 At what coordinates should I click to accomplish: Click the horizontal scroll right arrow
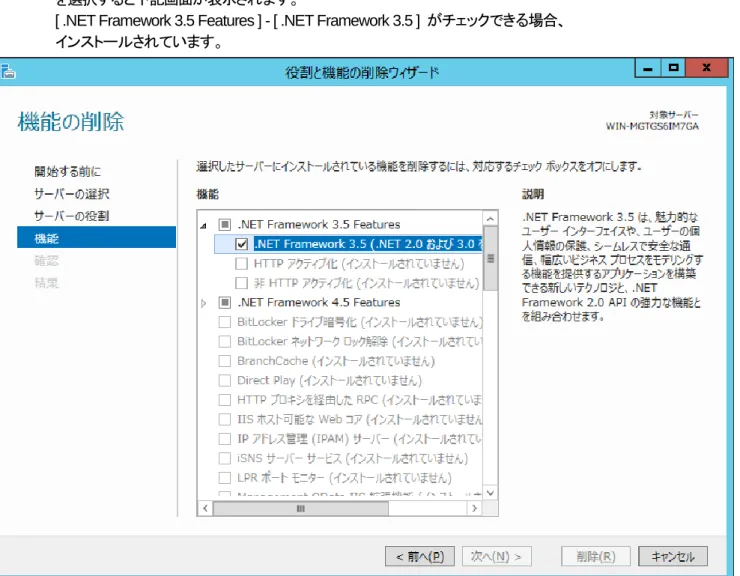474,508
